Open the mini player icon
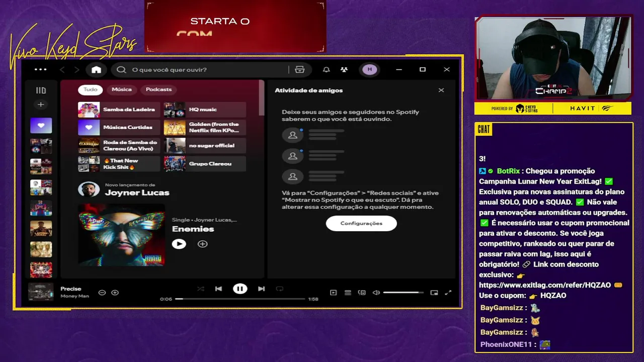644x362 pixels. click(x=434, y=293)
